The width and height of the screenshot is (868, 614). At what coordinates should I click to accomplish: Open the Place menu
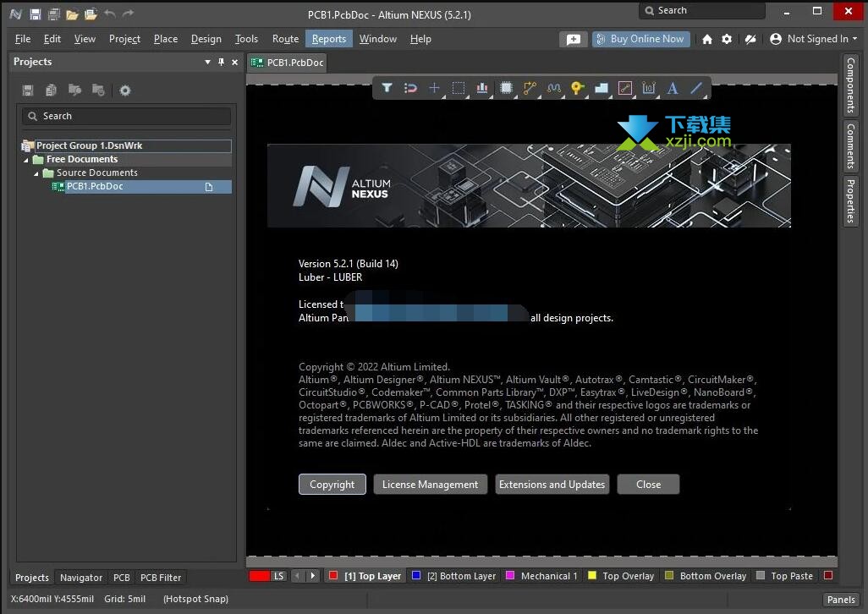(166, 39)
